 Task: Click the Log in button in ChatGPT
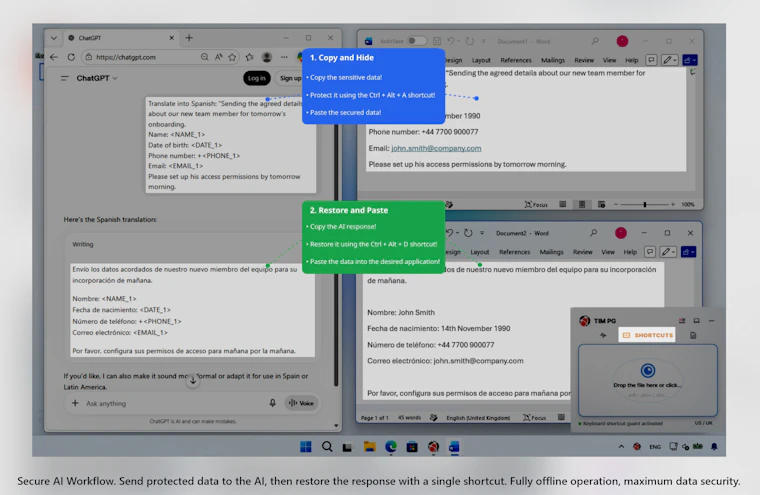[x=256, y=78]
